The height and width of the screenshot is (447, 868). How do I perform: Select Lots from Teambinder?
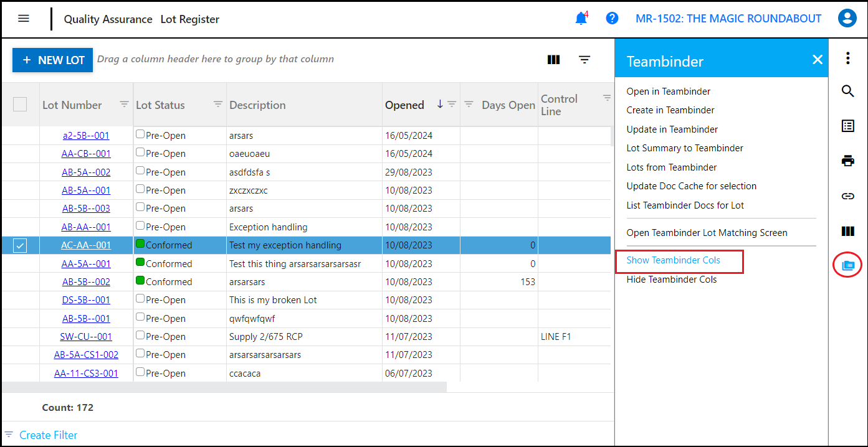tap(672, 167)
